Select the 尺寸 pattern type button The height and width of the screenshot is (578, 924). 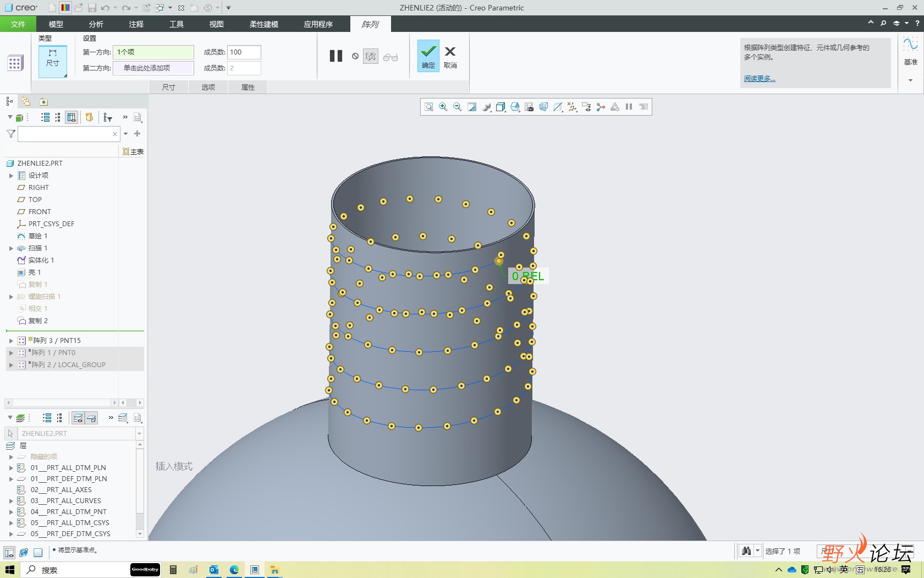(53, 61)
